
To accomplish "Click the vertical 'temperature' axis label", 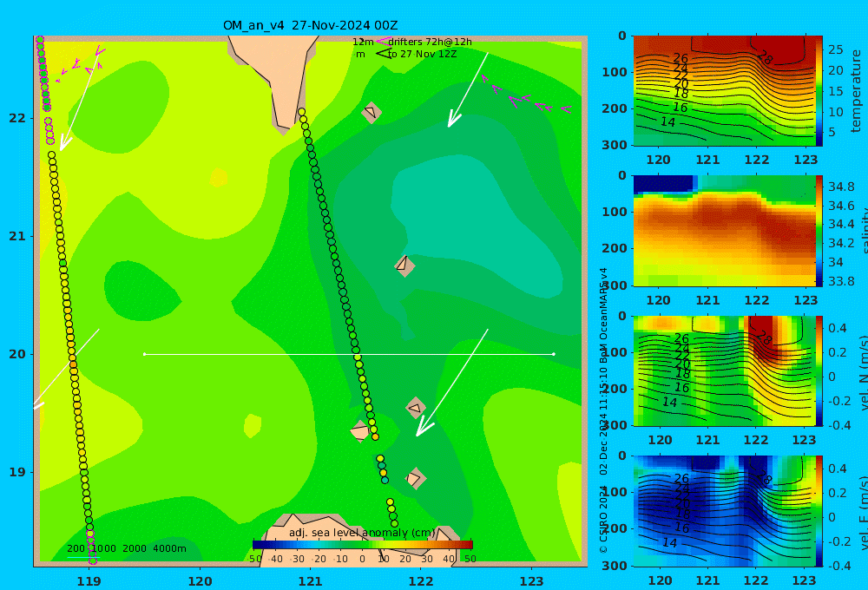I will click(856, 91).
